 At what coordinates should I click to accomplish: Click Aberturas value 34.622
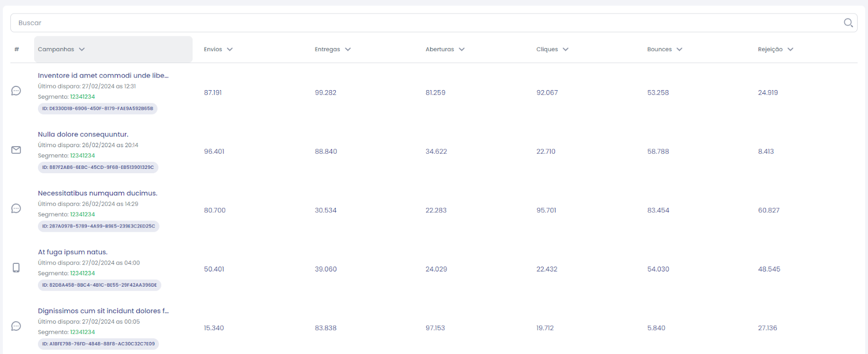436,151
